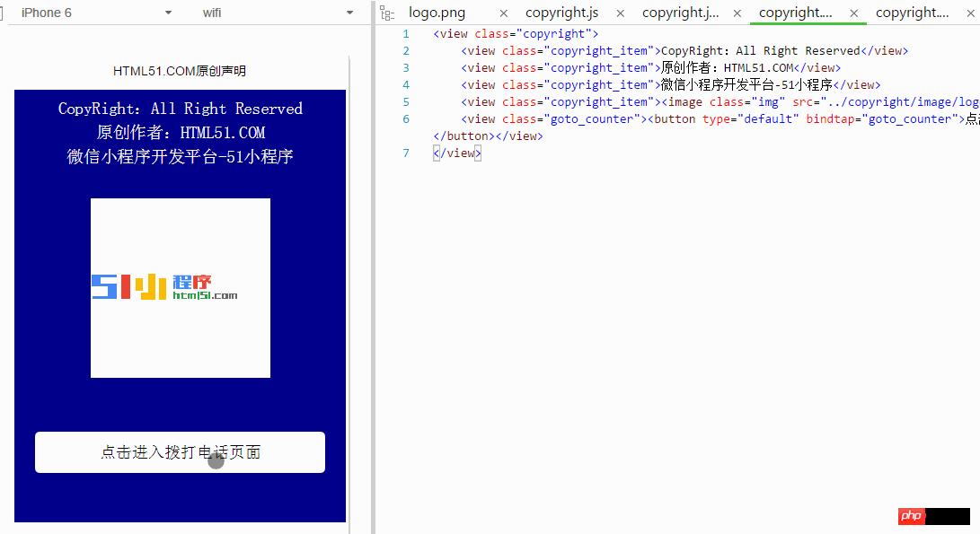The image size is (980, 534).
Task: Select the truncated copyright.j... tab
Action: click(680, 13)
